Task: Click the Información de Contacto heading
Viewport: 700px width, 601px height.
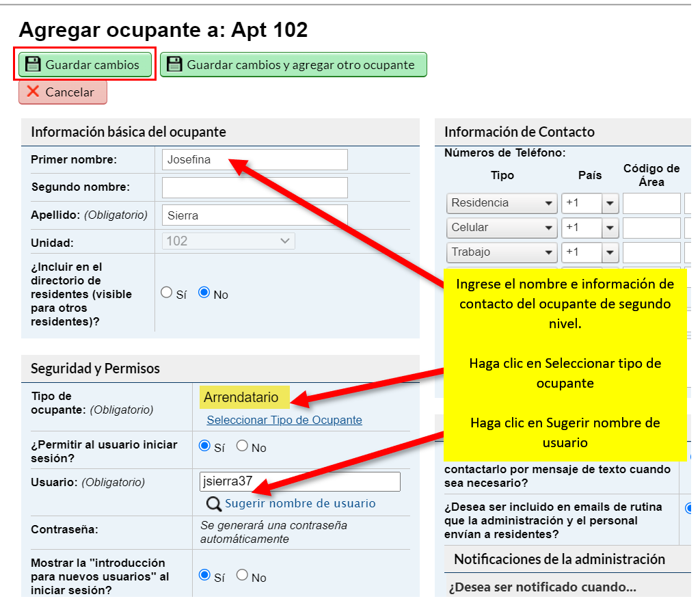Action: 520,132
